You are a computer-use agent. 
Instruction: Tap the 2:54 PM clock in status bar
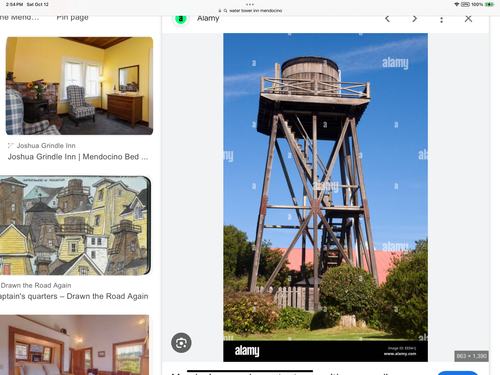pyautogui.click(x=14, y=4)
